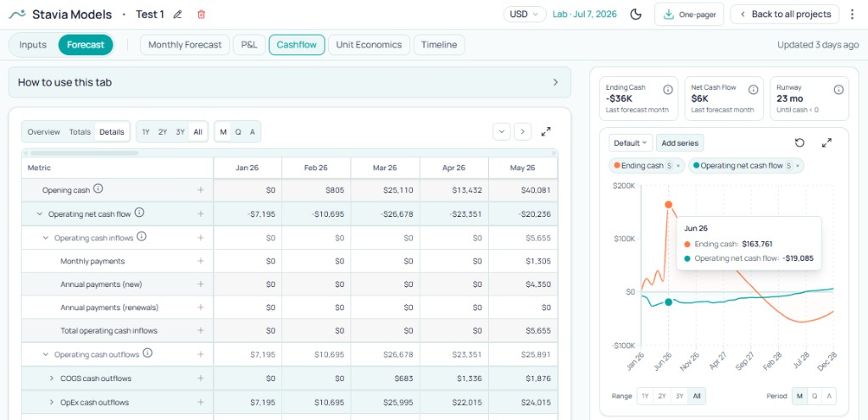Open the Timeline tab
868x420 pixels.
coord(439,45)
